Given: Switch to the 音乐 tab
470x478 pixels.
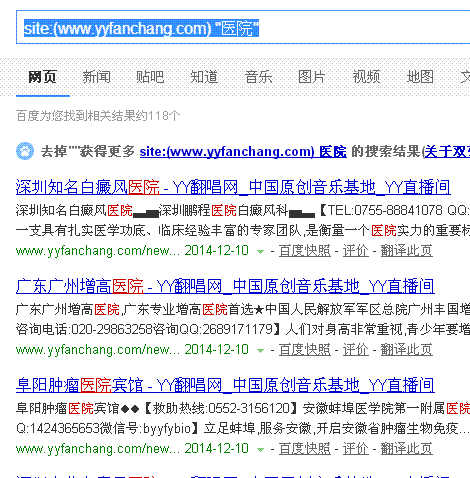Looking at the screenshot, I should pyautogui.click(x=258, y=77).
